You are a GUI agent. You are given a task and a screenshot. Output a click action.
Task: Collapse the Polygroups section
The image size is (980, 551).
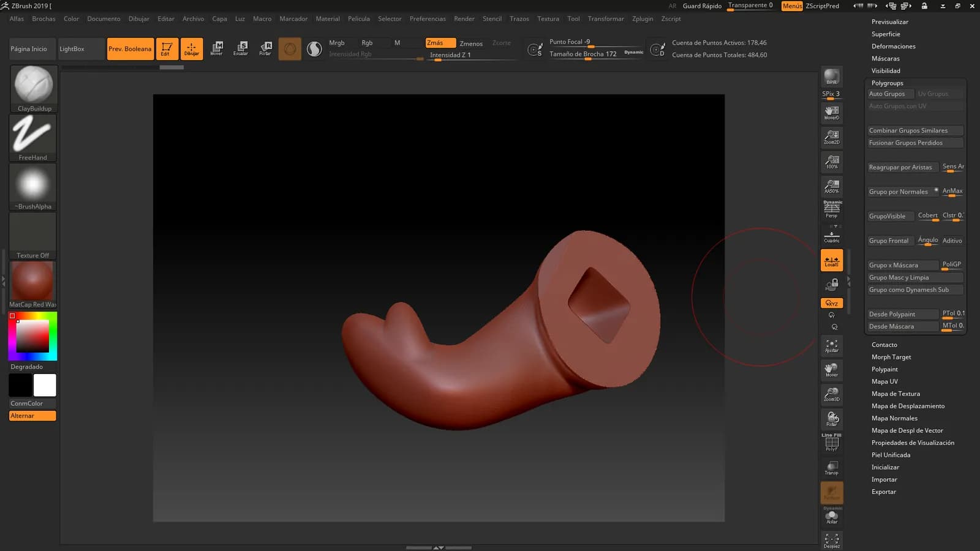coord(888,83)
